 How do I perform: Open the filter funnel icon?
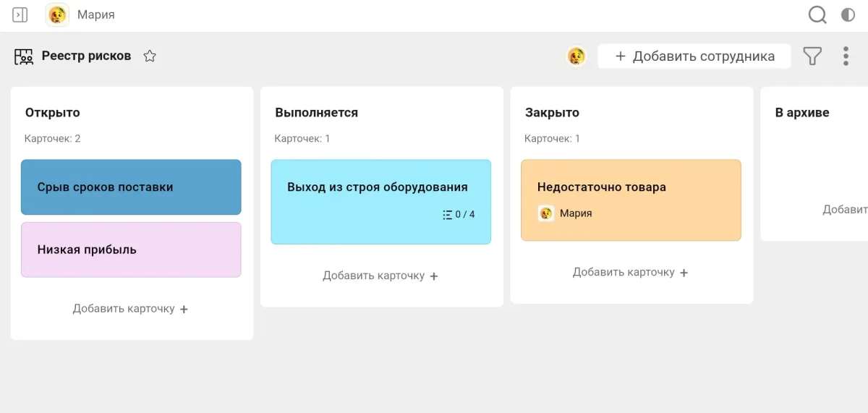(x=812, y=56)
